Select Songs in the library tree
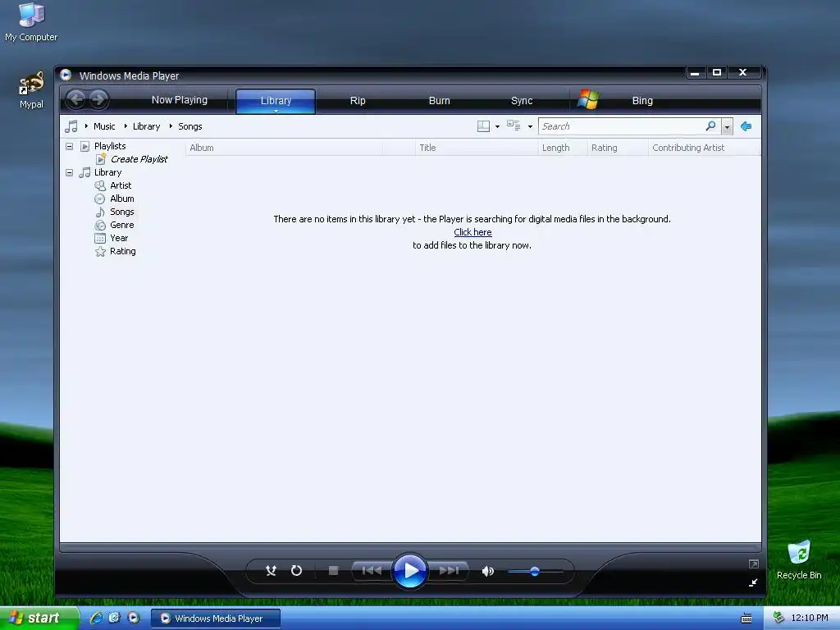The width and height of the screenshot is (840, 630). pos(121,212)
